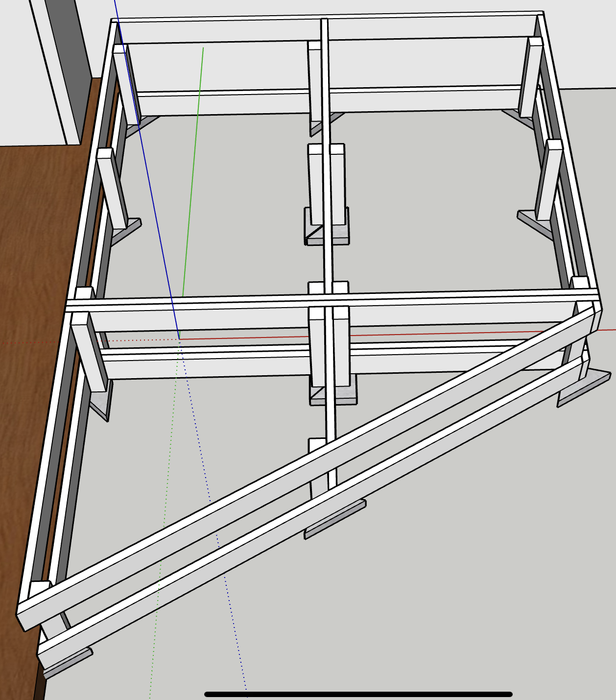Click the footing at the right corner
This screenshot has width=616, height=700.
click(585, 388)
